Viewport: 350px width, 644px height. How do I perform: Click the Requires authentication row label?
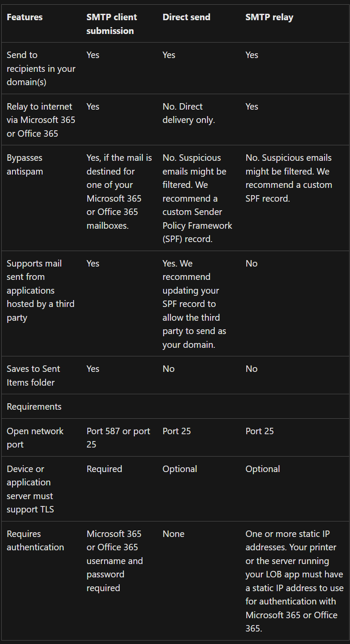point(35,540)
